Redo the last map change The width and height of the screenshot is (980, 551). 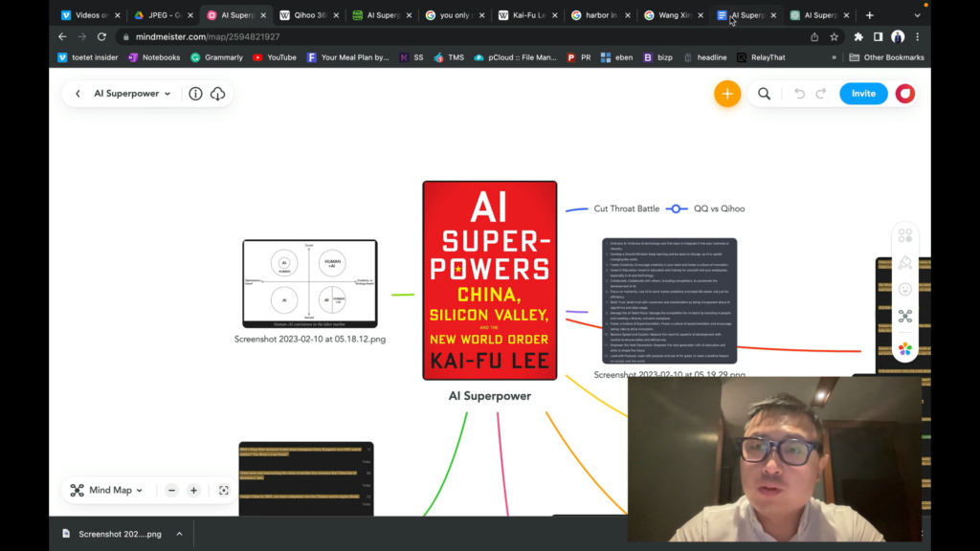821,94
